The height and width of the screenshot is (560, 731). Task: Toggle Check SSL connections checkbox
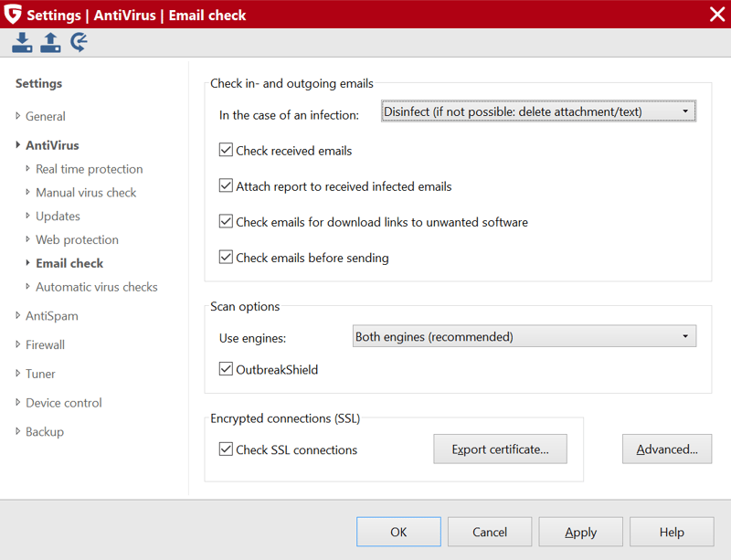(226, 449)
